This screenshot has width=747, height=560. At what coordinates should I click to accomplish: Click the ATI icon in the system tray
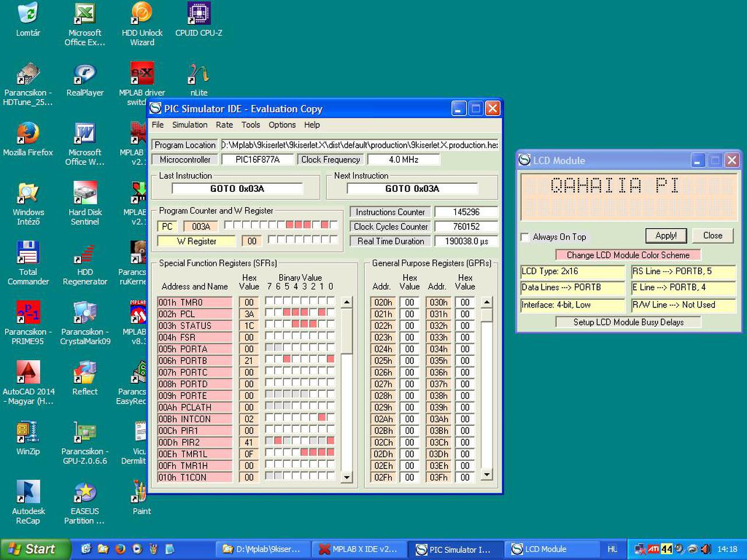click(x=654, y=549)
